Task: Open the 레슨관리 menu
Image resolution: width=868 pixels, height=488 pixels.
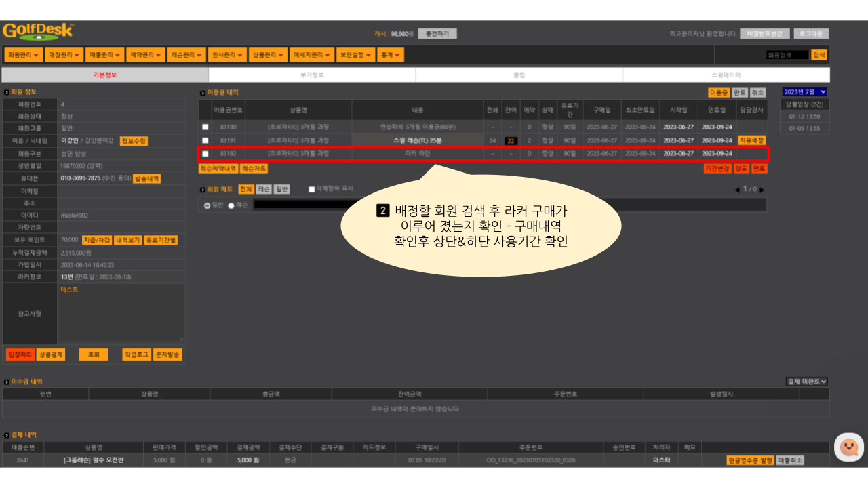Action: pyautogui.click(x=186, y=55)
